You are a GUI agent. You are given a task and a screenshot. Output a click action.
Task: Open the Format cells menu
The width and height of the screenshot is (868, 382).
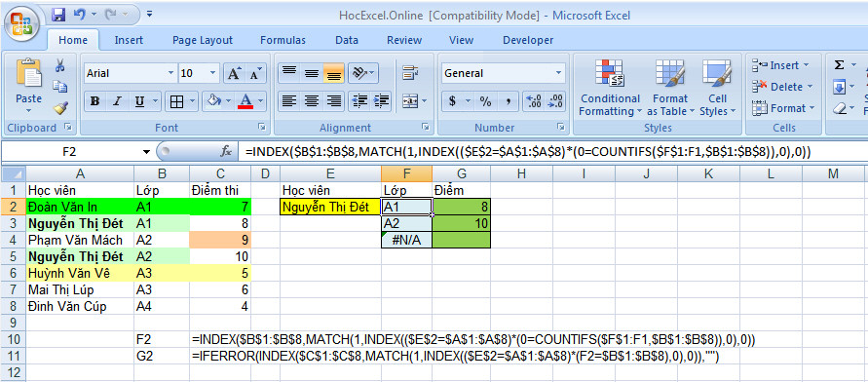(x=782, y=108)
